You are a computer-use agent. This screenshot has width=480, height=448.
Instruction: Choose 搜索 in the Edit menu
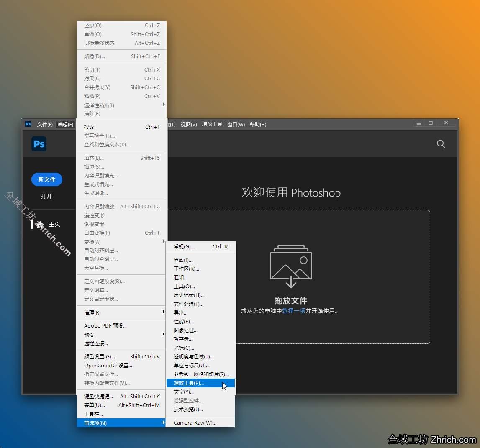coord(121,127)
